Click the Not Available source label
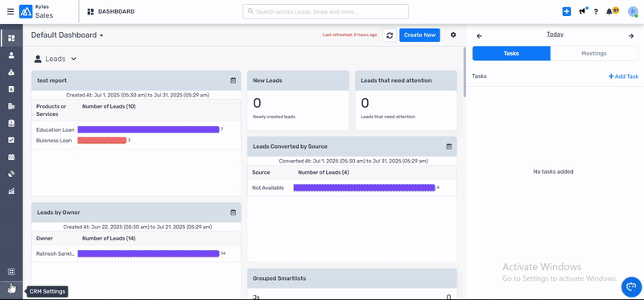This screenshot has height=300, width=644. coord(268,187)
